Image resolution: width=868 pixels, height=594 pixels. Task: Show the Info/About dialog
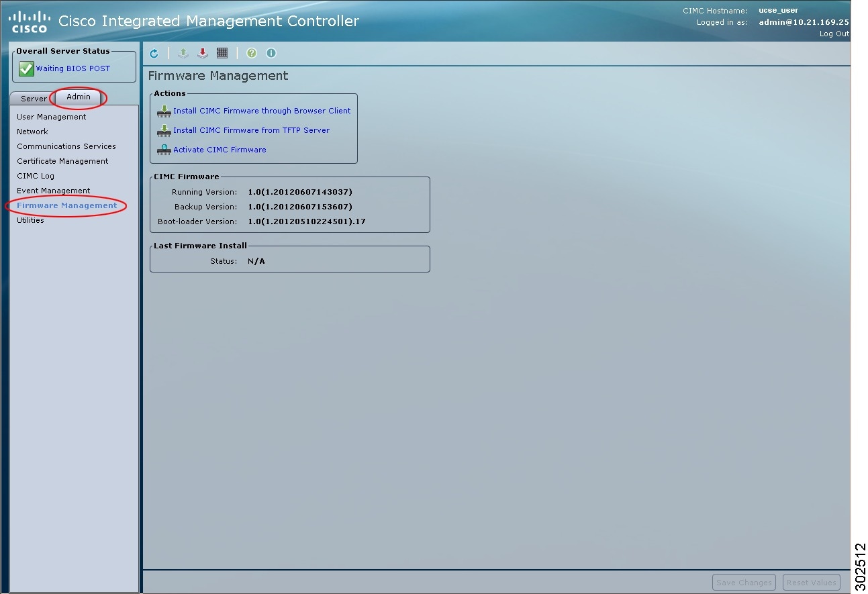coord(271,53)
